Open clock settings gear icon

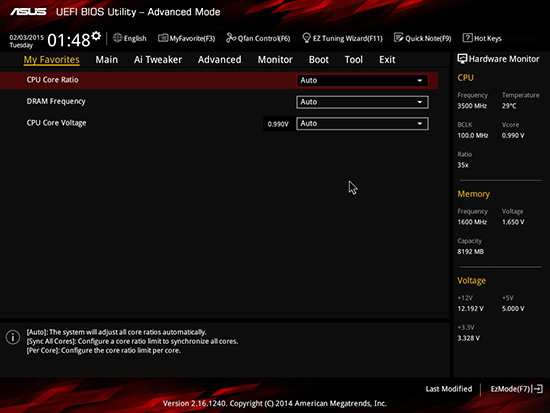(96, 36)
